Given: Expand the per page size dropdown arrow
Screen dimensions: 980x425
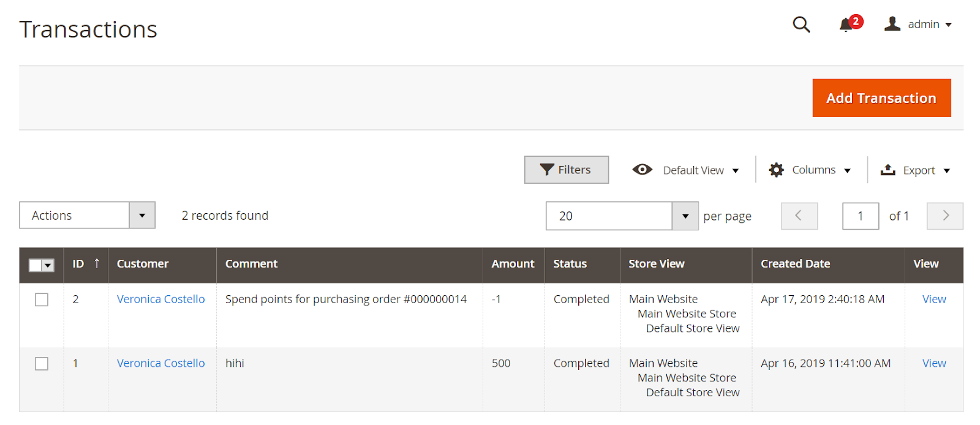Looking at the screenshot, I should point(685,216).
